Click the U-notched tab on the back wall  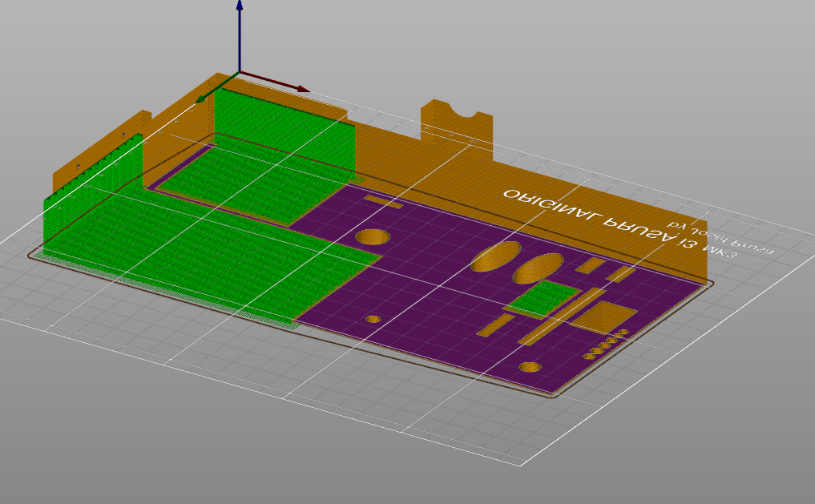coord(456,128)
